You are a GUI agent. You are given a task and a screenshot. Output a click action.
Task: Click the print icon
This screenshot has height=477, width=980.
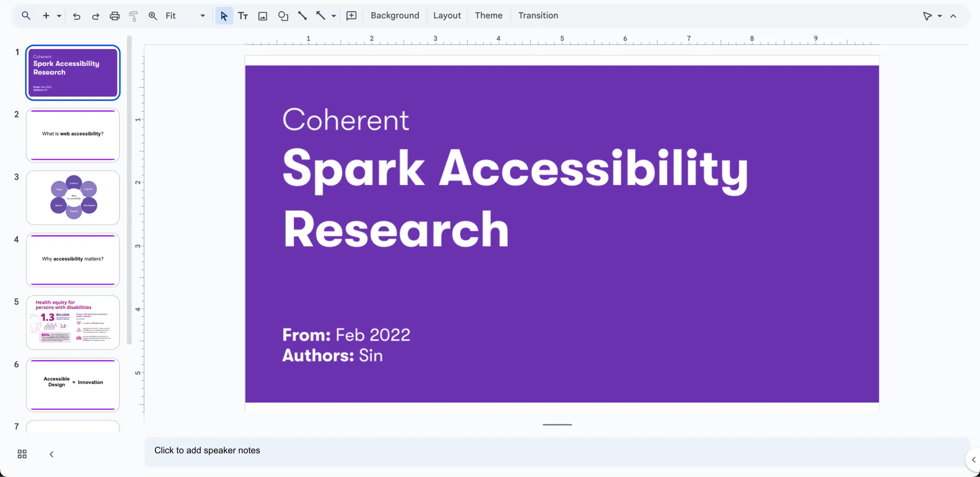pos(115,16)
